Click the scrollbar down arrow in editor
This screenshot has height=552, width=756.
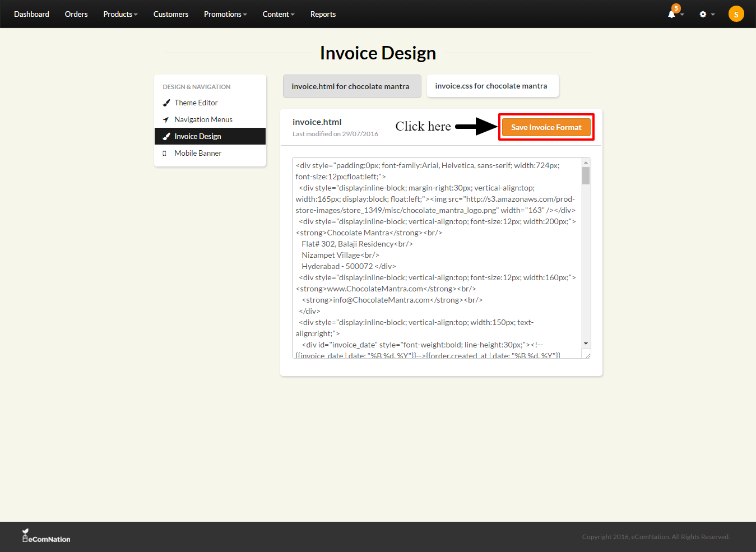click(586, 344)
